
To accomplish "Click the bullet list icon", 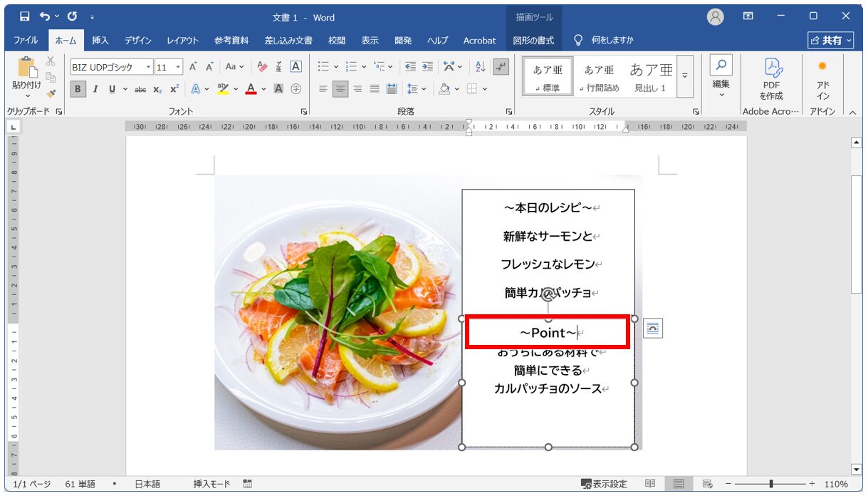I will tap(323, 67).
